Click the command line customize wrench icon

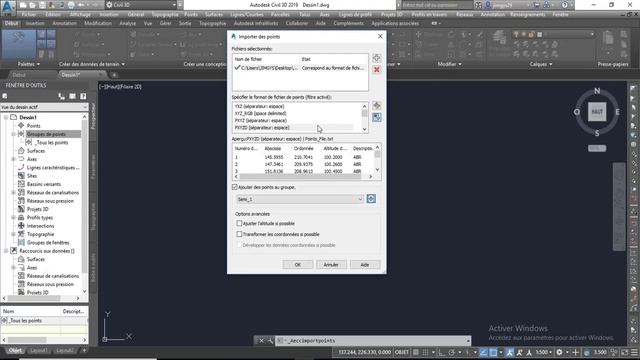pos(270,340)
